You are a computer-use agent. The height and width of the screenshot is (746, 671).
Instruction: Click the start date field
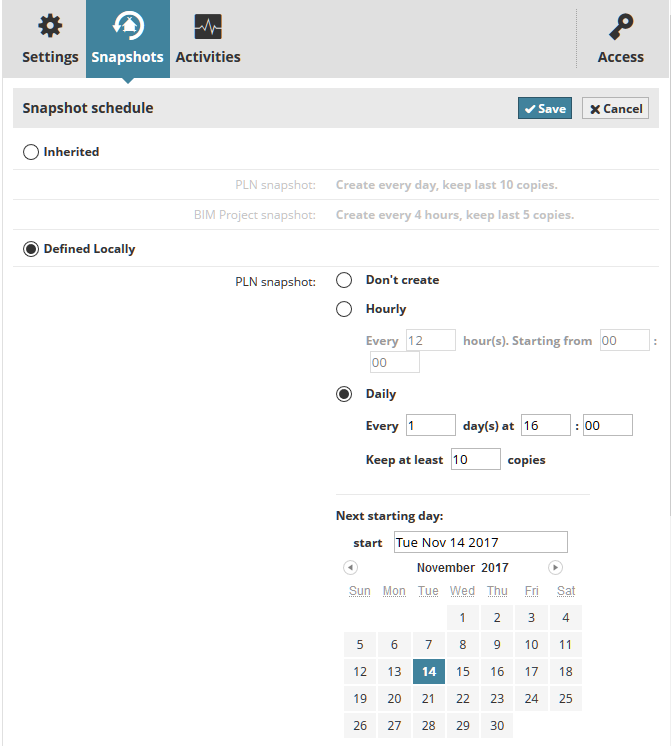coord(480,543)
